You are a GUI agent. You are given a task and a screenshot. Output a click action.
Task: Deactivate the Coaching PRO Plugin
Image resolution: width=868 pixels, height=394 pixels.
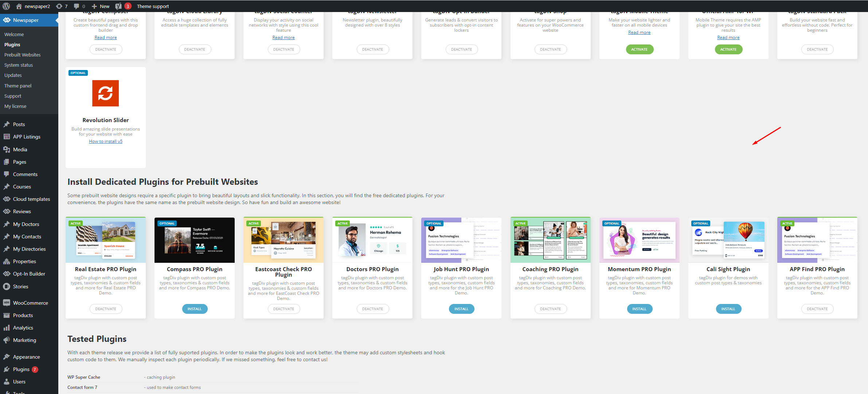550,309
